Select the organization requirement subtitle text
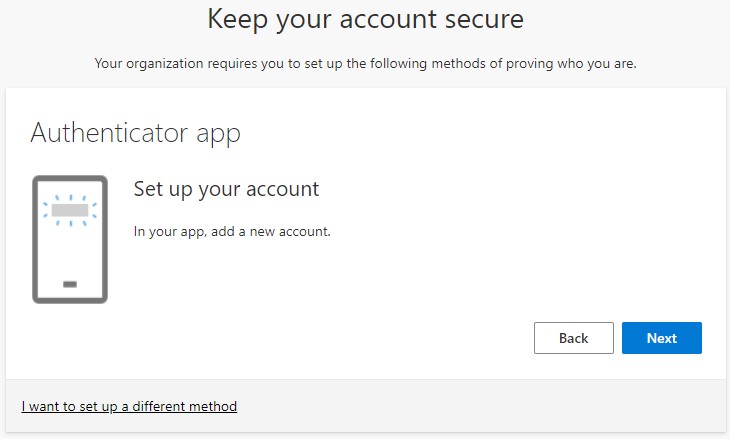 click(365, 64)
